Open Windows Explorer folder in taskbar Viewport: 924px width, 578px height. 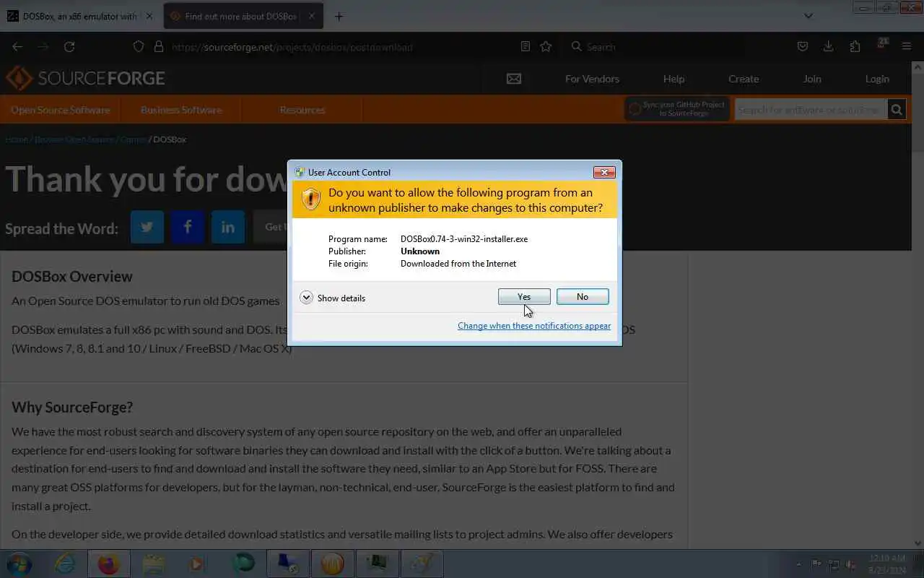click(154, 564)
